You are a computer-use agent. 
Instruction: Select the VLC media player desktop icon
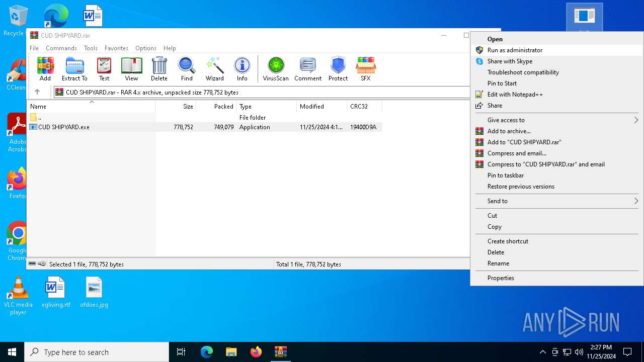(x=18, y=296)
